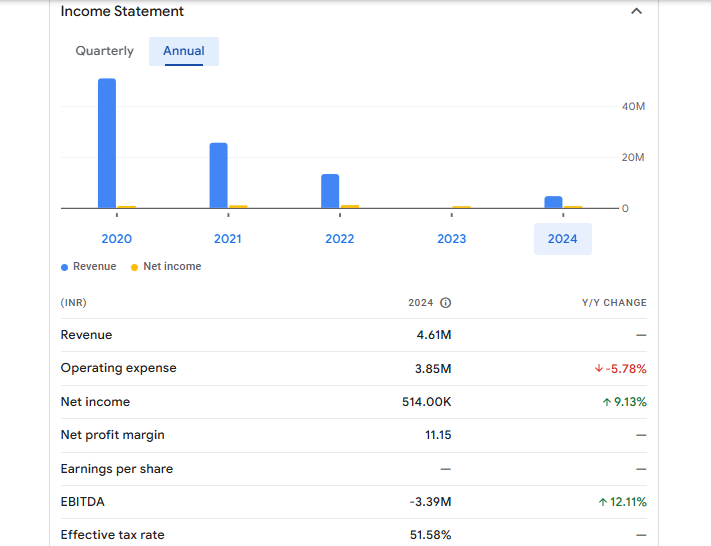Click the 2021 blue revenue bar
This screenshot has height=546, width=711.
(219, 176)
